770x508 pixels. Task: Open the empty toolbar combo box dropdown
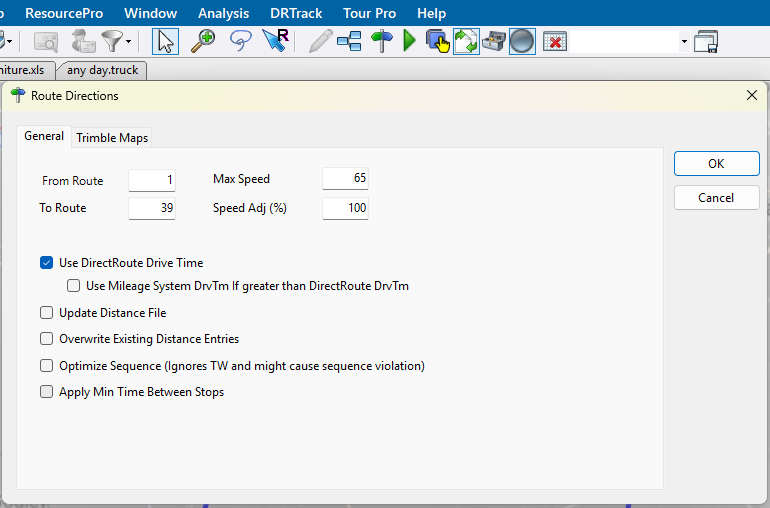tap(684, 42)
